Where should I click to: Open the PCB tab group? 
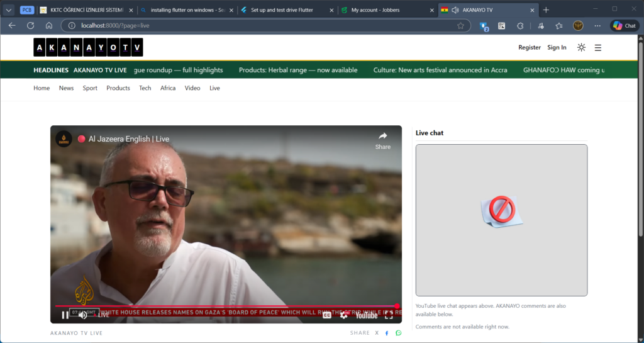(27, 10)
